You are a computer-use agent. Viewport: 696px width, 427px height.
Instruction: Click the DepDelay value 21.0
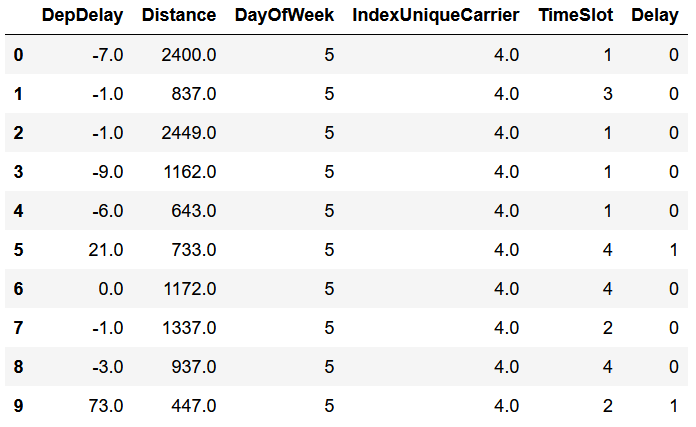106,250
